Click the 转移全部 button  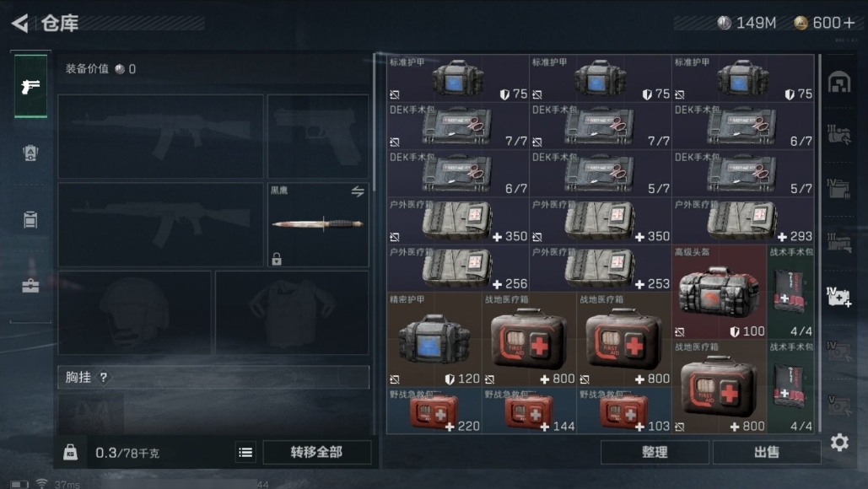(x=316, y=452)
